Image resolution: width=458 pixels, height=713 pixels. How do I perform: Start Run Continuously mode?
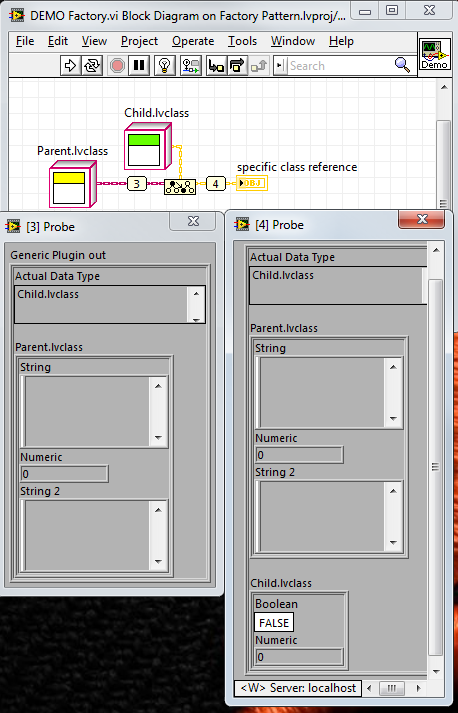pyautogui.click(x=92, y=65)
